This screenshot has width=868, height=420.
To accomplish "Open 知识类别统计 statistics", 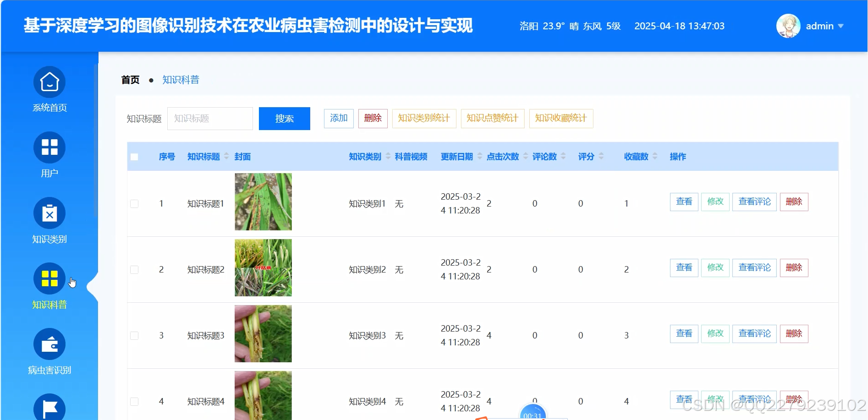I will 424,118.
